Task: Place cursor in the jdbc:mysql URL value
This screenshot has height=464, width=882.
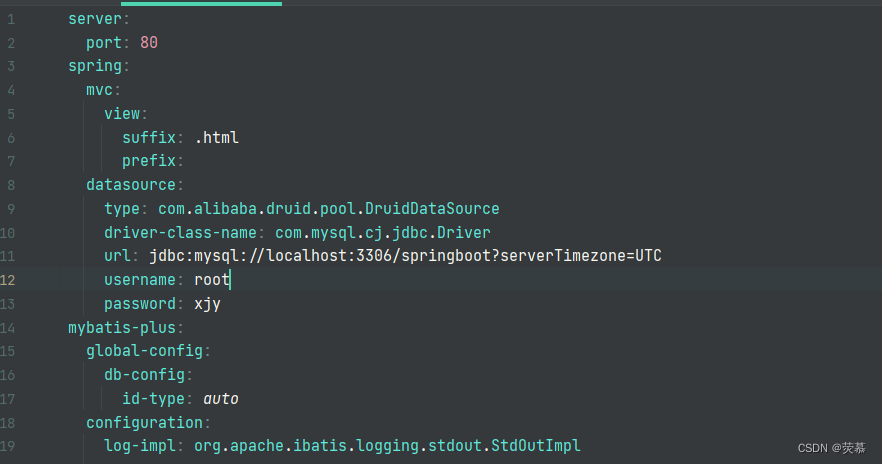Action: point(405,256)
